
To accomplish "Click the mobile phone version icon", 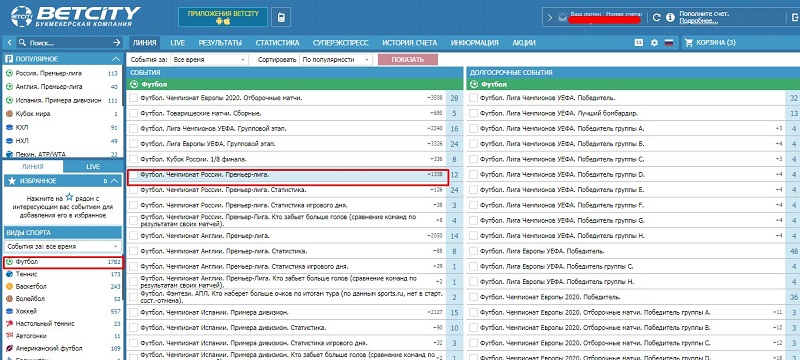I will [x=281, y=17].
